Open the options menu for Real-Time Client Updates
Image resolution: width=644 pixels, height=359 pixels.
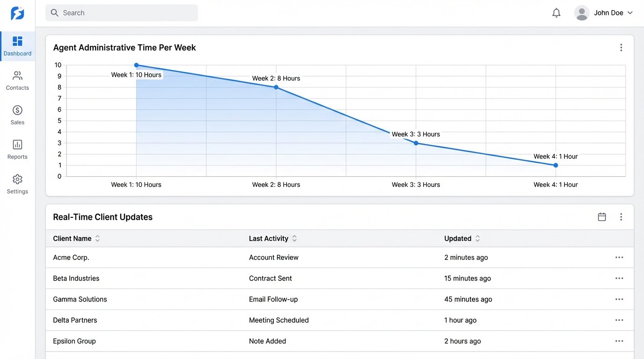[621, 216]
